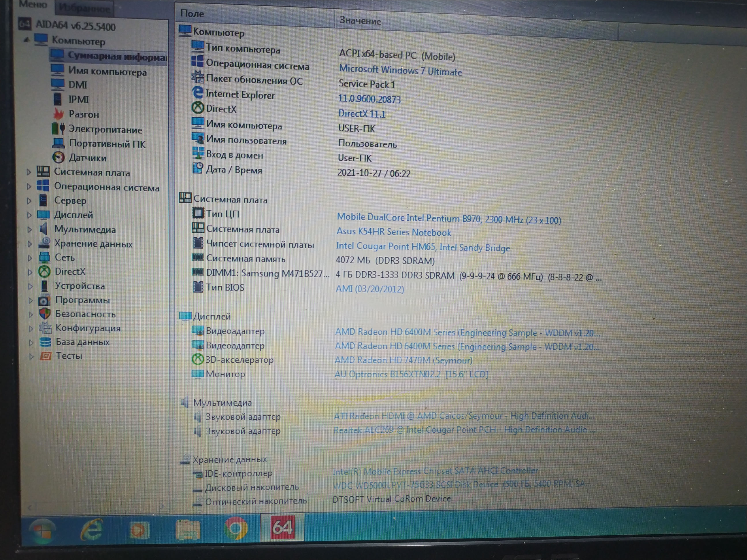The width and height of the screenshot is (747, 560).
Task: Open Internet Explorer version 11.0.9600.20873 link
Action: tap(369, 99)
